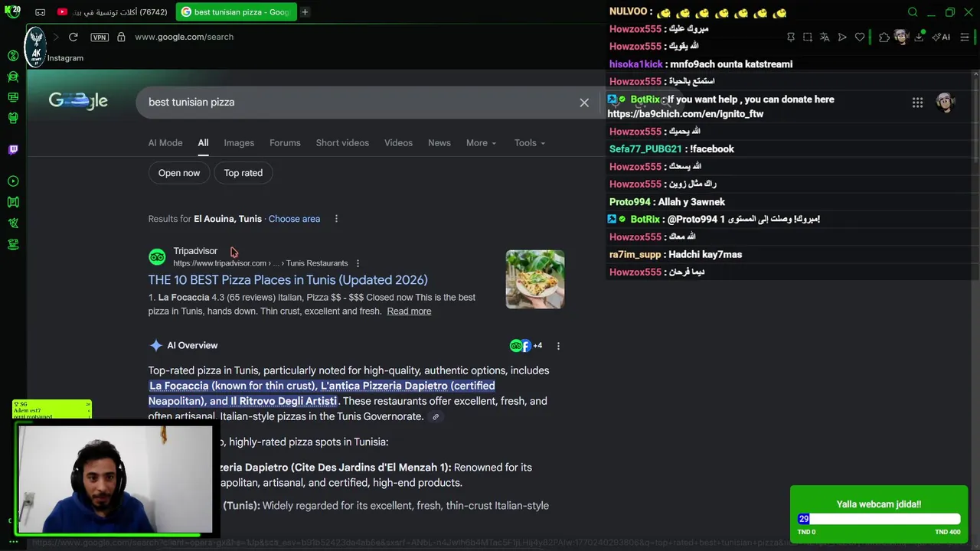Go forward one page
Viewport: 980px width, 551px height.
pyautogui.click(x=56, y=37)
